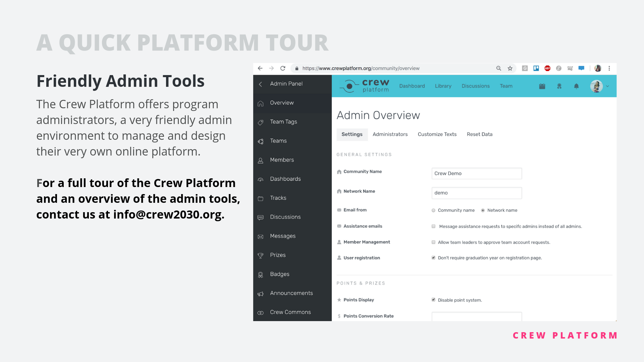644x362 pixels.
Task: Click the Dashboards gauge icon
Action: (261, 180)
